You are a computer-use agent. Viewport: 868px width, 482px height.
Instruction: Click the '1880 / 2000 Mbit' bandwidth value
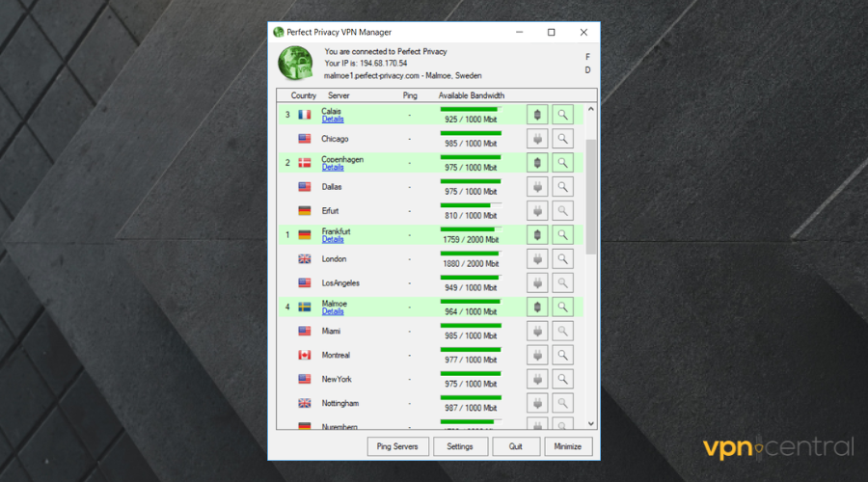[x=471, y=264]
